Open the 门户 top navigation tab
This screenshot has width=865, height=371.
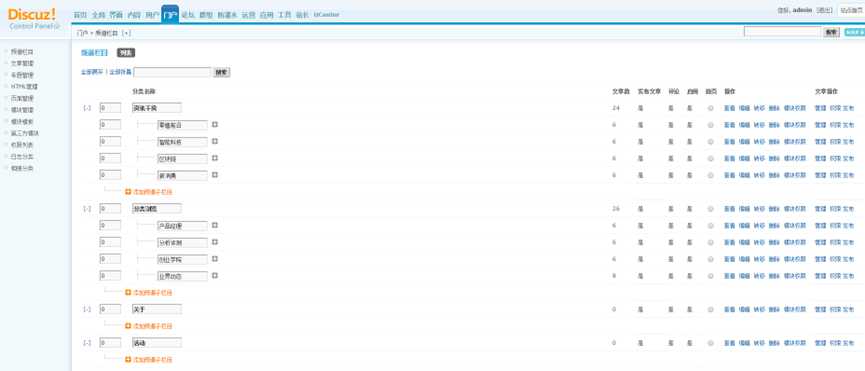tap(170, 14)
